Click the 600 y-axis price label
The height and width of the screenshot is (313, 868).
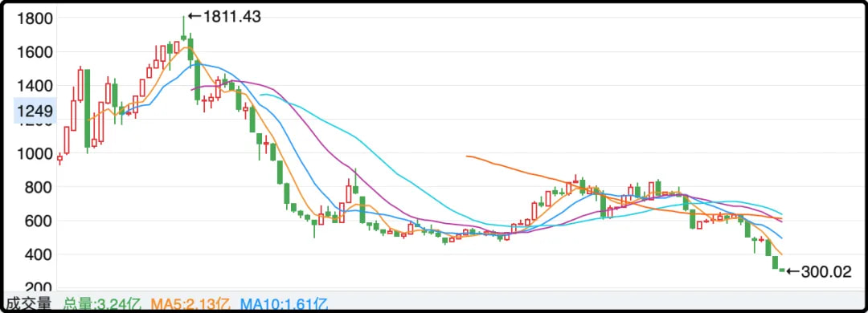click(39, 221)
